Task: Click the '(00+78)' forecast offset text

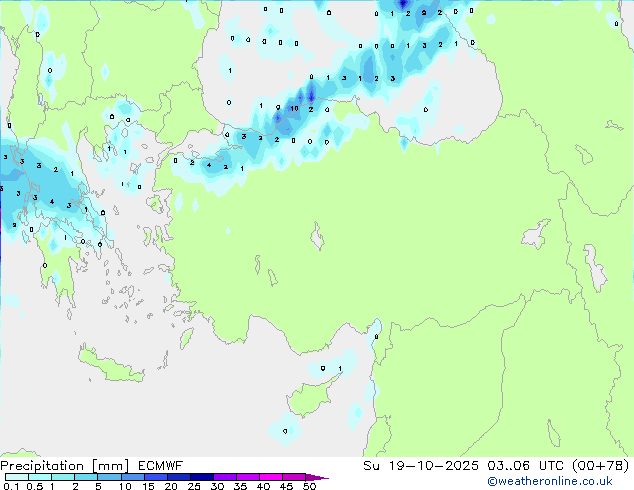Action: (x=601, y=466)
